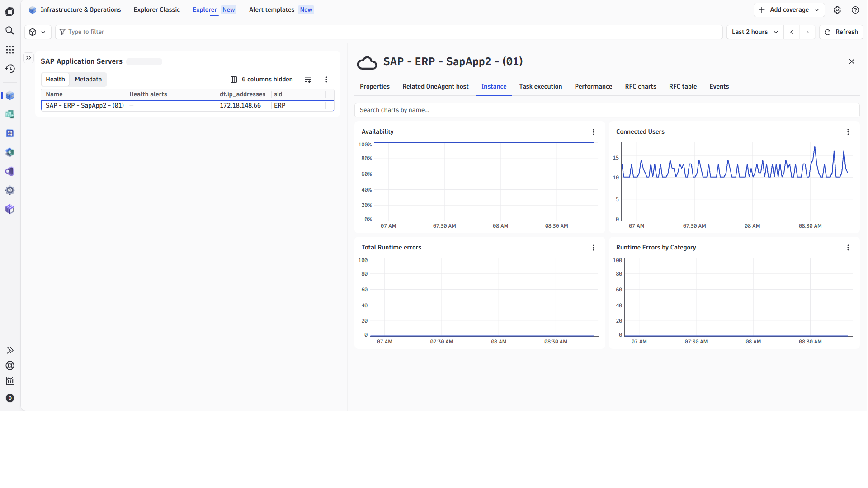Screen dimensions: 868x488
Task: Expand the collapsed list panel chevron
Action: tap(28, 58)
